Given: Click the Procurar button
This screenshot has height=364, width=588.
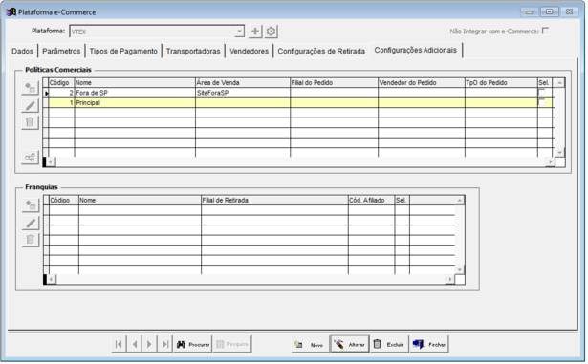Looking at the screenshot, I should pos(193,344).
